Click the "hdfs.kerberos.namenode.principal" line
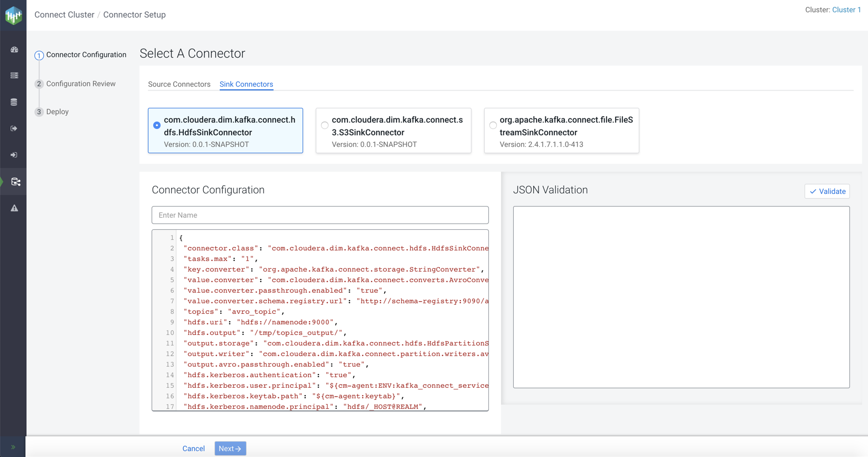The width and height of the screenshot is (868, 457). pos(305,407)
